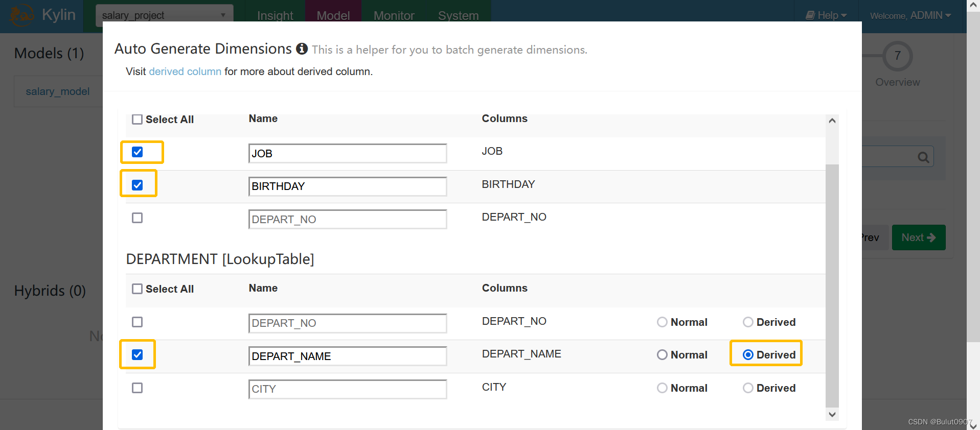Open the salary_model link

pos(58,91)
